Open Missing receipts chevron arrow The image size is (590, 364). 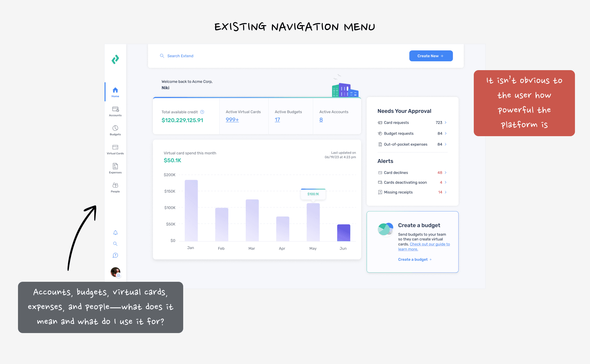(x=445, y=192)
